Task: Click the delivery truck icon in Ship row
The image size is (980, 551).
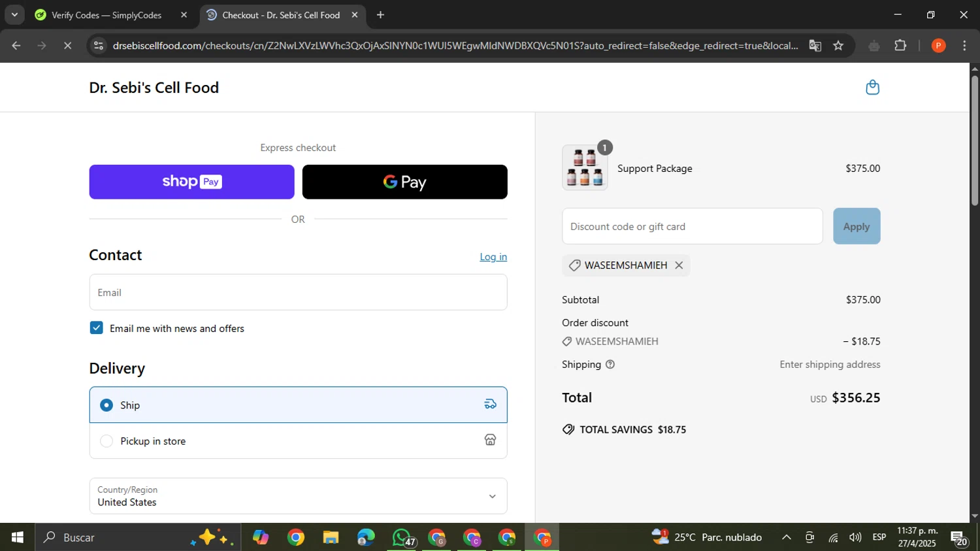Action: [x=490, y=405]
